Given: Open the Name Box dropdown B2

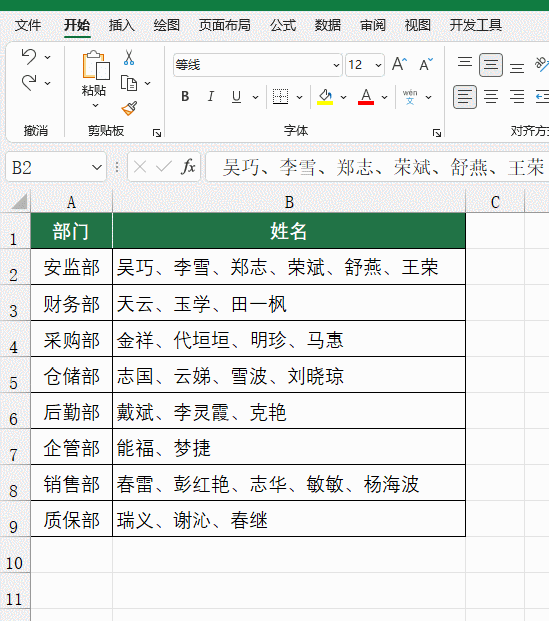Looking at the screenshot, I should pyautogui.click(x=97, y=167).
